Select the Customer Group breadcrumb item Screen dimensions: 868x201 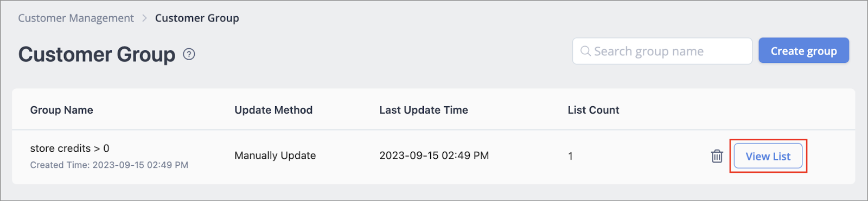(197, 18)
